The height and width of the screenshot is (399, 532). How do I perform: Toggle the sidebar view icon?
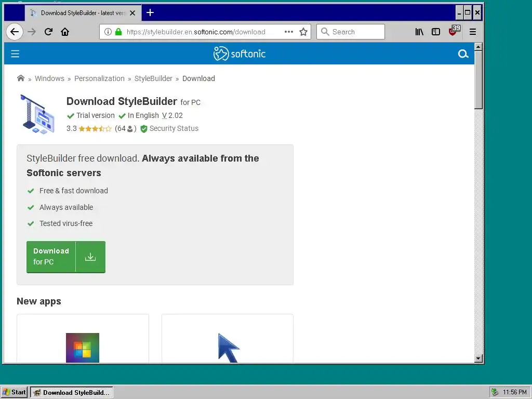436,32
